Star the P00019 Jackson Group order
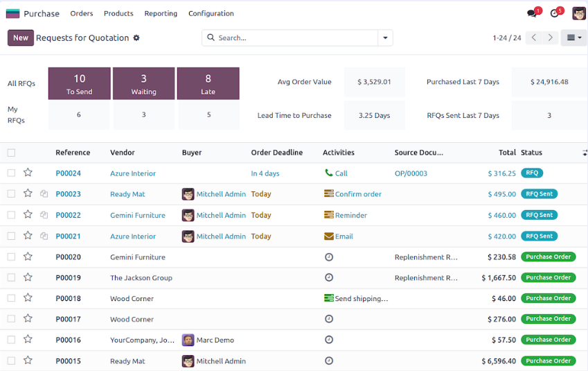 (28, 277)
